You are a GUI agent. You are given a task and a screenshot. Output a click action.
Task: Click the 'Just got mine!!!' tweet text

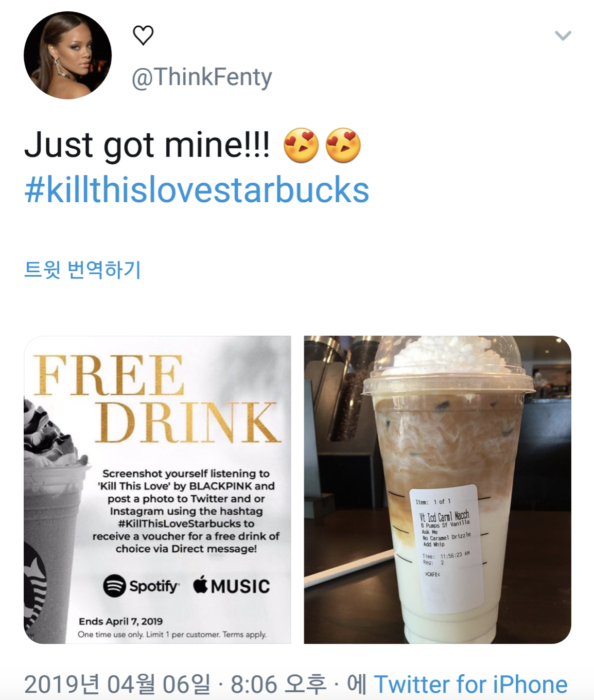(x=147, y=145)
